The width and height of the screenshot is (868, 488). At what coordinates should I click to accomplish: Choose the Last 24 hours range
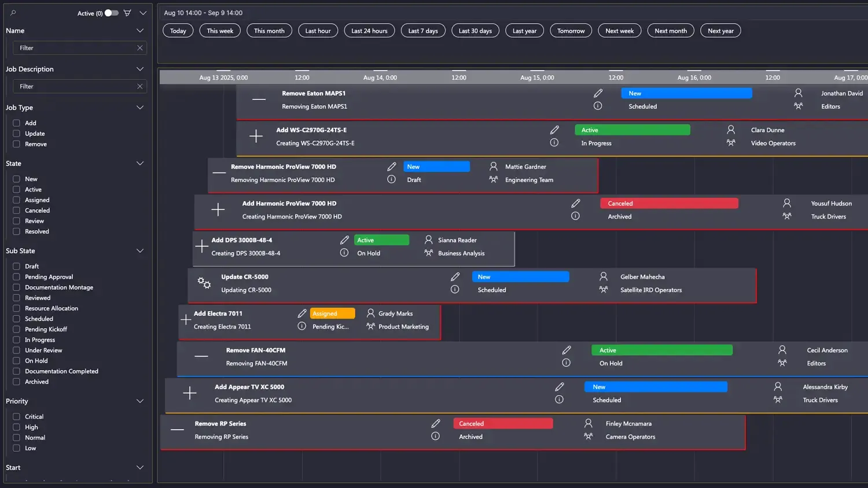pyautogui.click(x=369, y=31)
